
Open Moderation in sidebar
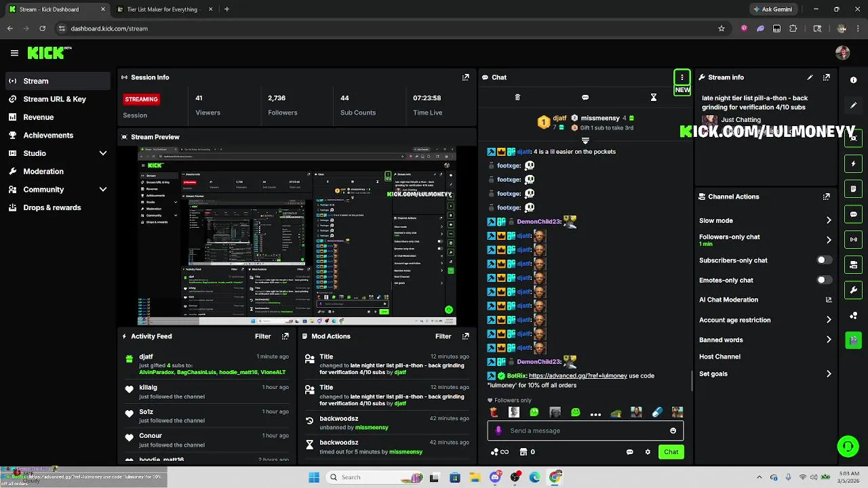(x=58, y=171)
